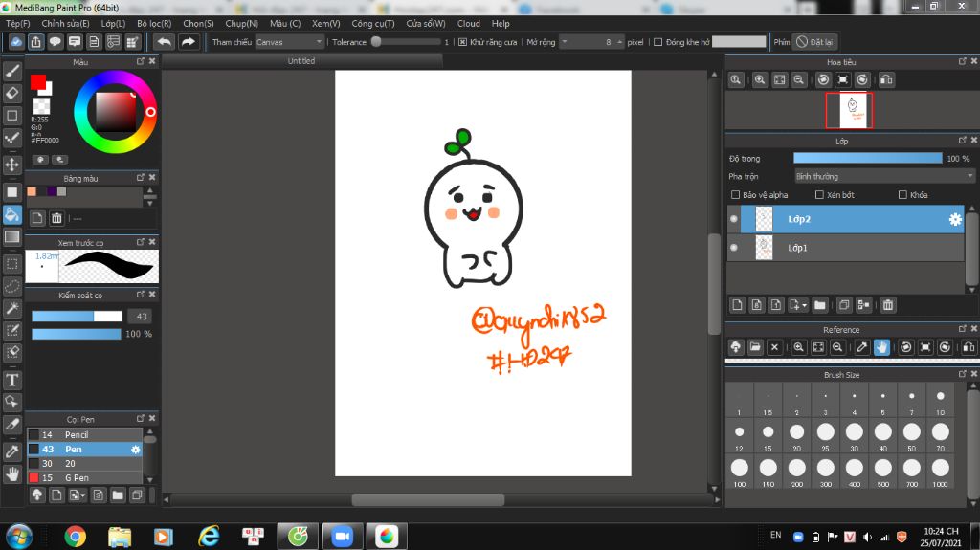Open the Lớp(L) menu
The width and height of the screenshot is (980, 550).
113,23
